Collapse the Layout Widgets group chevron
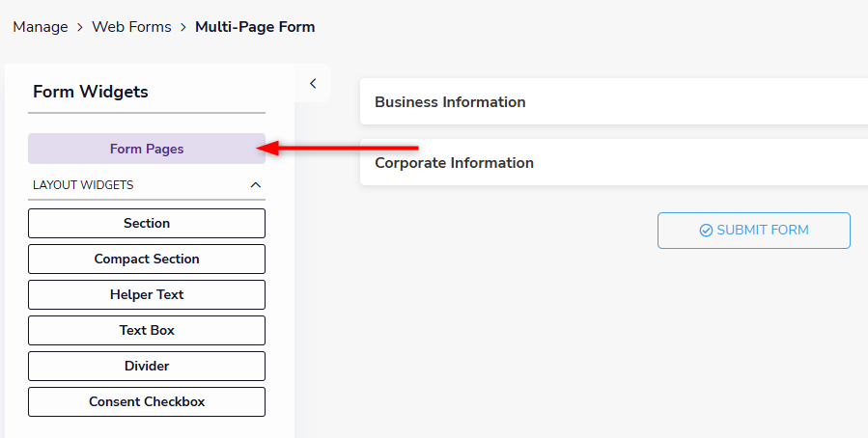Screen dimensions: 868x438 click(x=256, y=184)
